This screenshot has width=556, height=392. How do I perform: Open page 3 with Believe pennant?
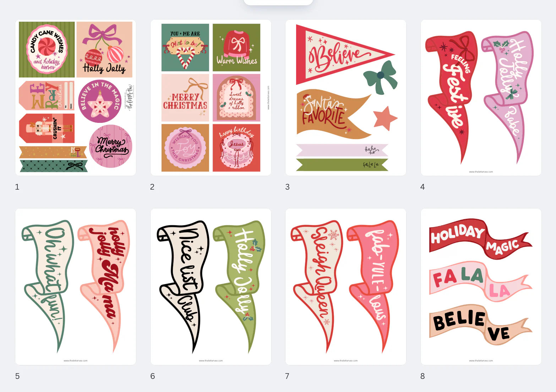346,98
